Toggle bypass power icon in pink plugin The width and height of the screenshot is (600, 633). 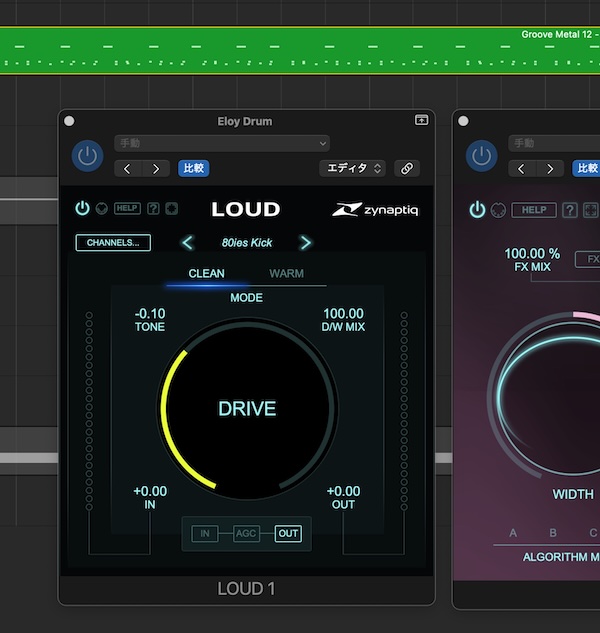point(477,210)
